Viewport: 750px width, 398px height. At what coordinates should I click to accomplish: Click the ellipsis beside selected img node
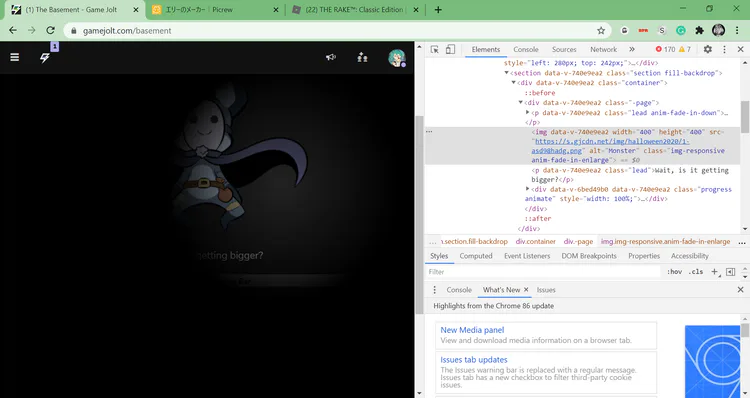(429, 132)
